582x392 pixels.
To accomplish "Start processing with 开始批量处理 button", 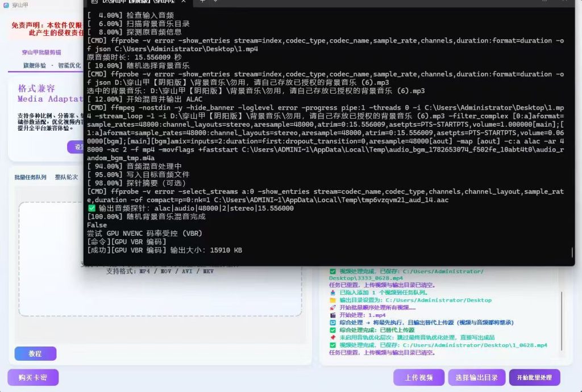I will [x=534, y=378].
